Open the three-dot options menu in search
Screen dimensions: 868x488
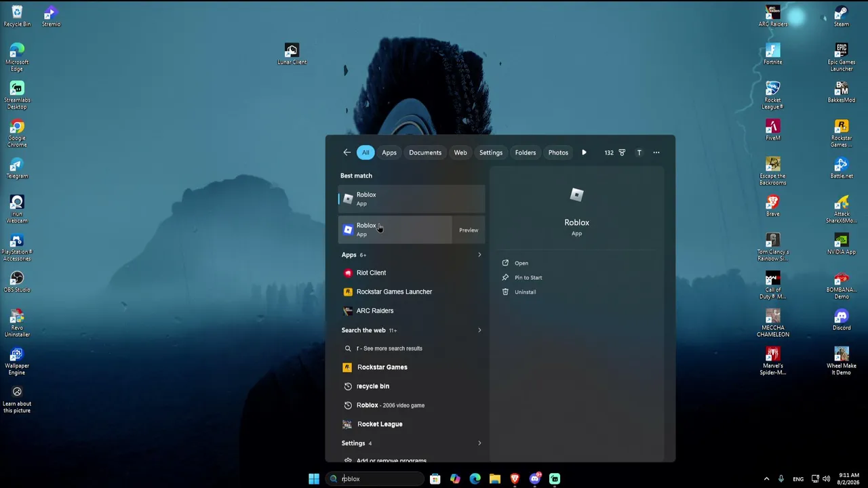tap(656, 152)
